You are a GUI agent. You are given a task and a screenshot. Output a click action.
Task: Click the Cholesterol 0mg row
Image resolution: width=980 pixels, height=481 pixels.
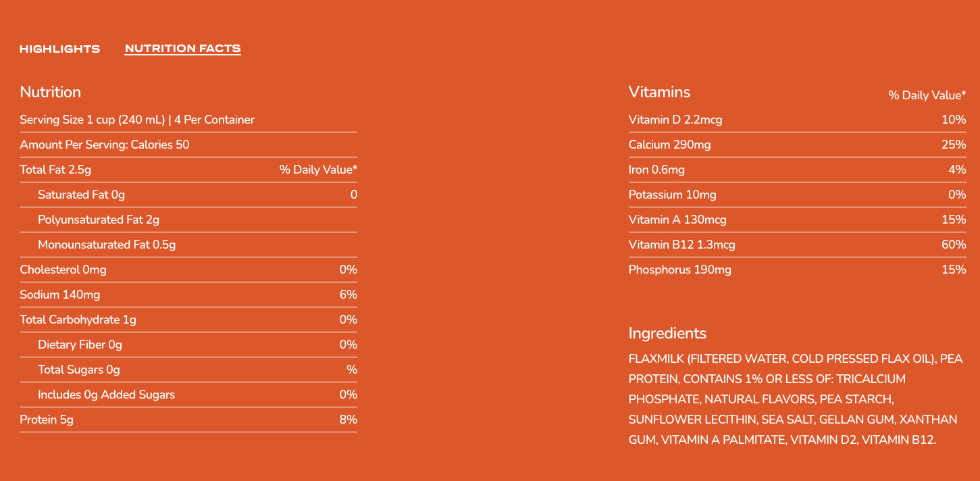63,270
